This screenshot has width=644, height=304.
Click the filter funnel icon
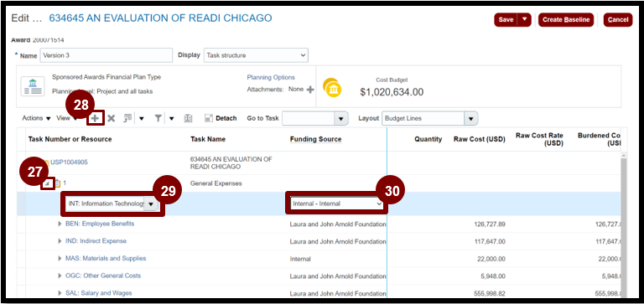coord(158,118)
